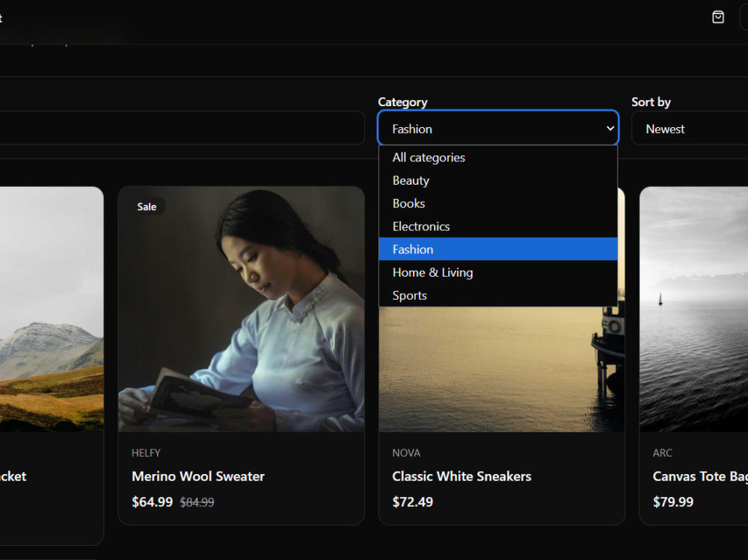The image size is (748, 560).
Task: Select Electronics category option
Action: point(498,226)
